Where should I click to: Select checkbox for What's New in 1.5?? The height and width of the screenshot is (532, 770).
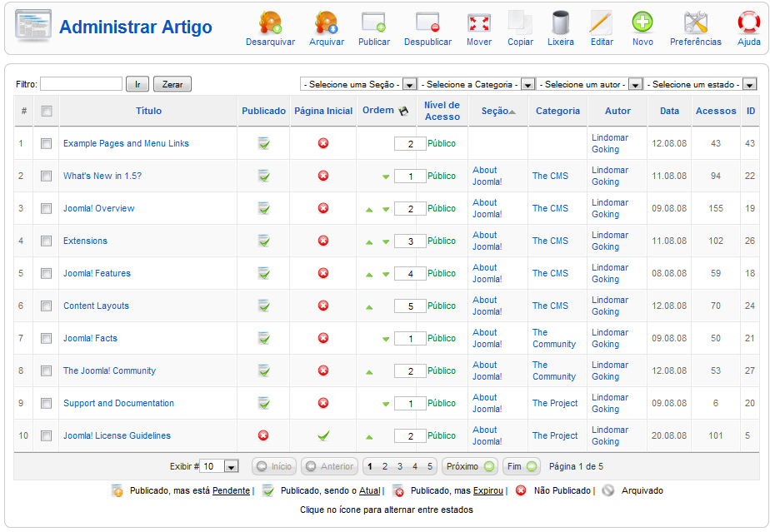(x=46, y=177)
